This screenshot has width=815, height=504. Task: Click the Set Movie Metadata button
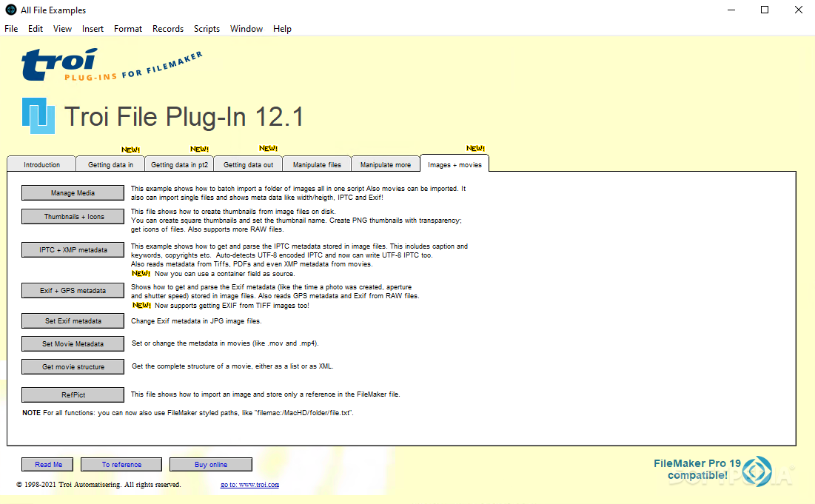point(73,344)
